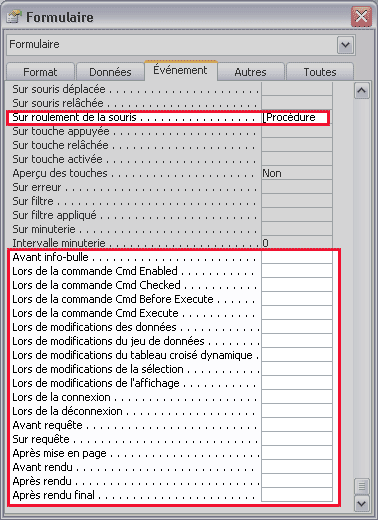This screenshot has height=520, width=378.
Task: Click the form icon in the title bar
Action: 14,17
